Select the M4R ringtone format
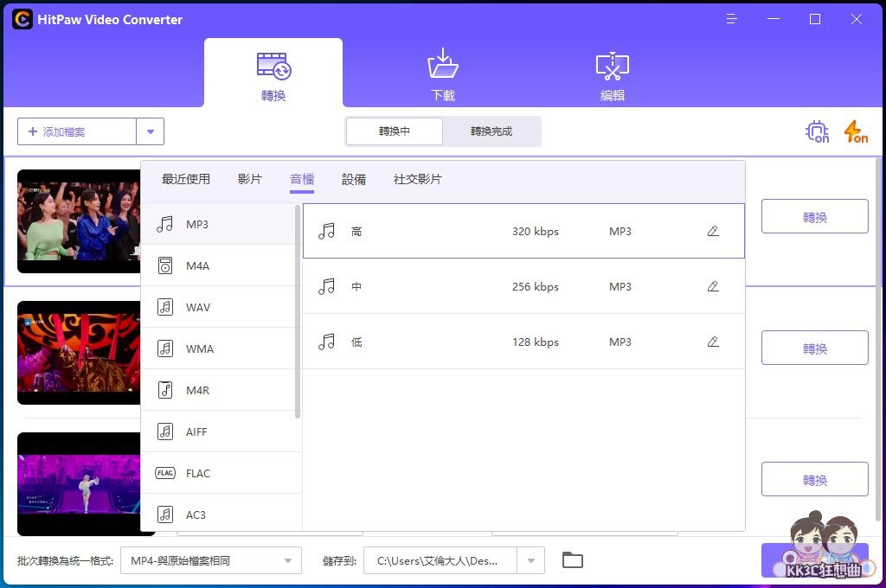The image size is (886, 588). click(196, 390)
